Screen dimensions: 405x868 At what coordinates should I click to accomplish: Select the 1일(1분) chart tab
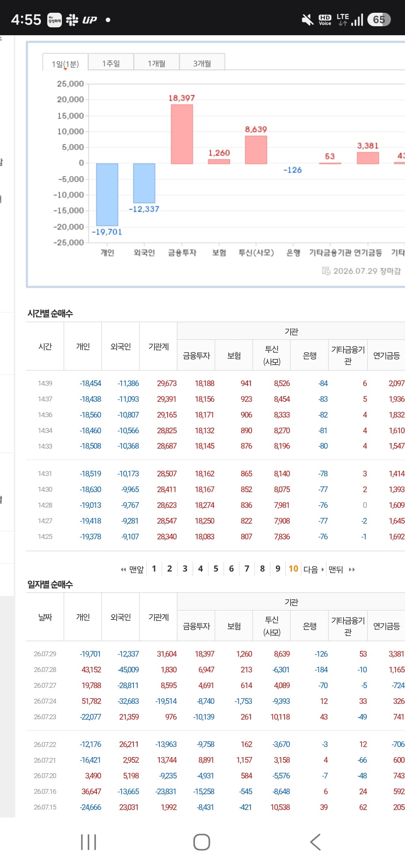(x=65, y=63)
